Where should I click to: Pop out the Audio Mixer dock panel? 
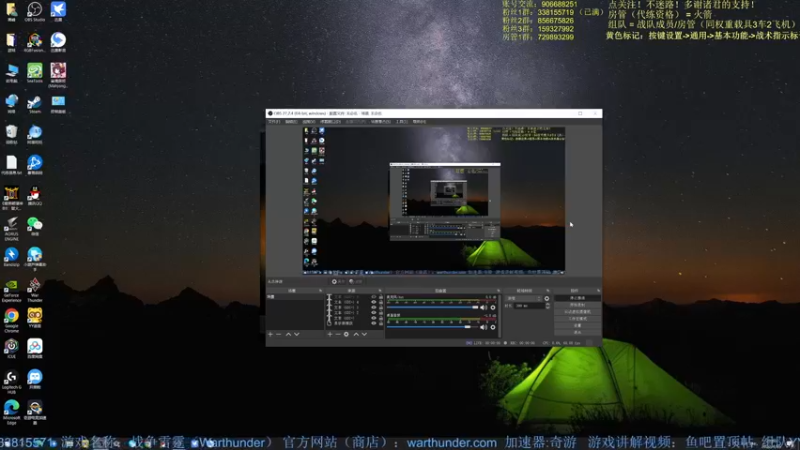(x=498, y=291)
